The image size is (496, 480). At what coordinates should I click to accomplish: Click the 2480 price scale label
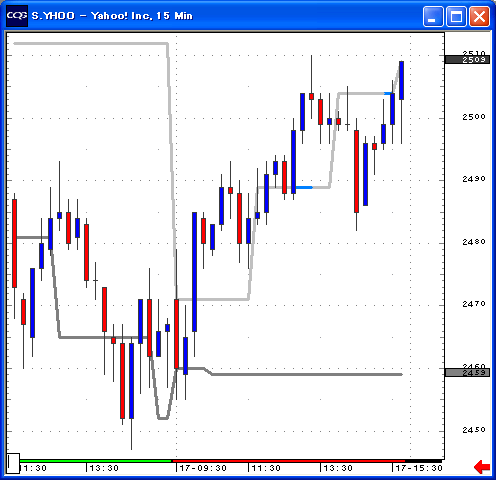click(474, 242)
